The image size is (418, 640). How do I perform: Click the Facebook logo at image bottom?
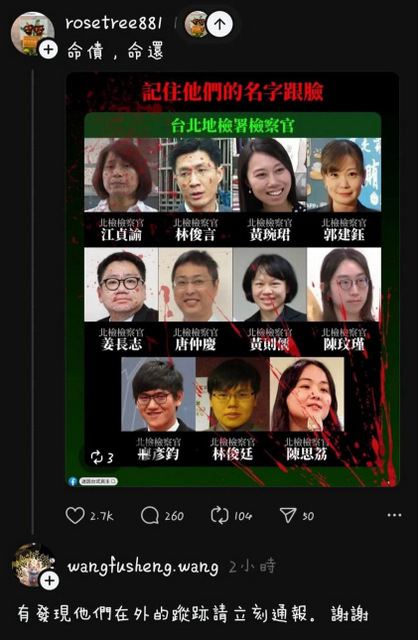(x=73, y=482)
